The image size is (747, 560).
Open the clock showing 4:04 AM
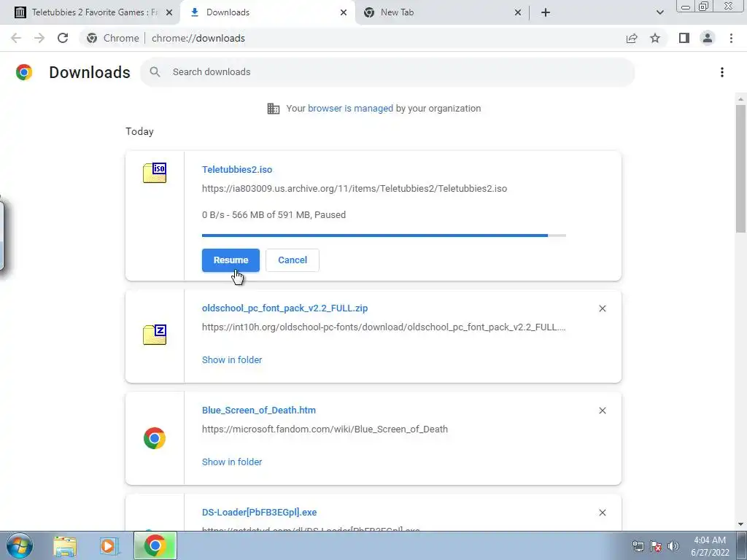710,545
